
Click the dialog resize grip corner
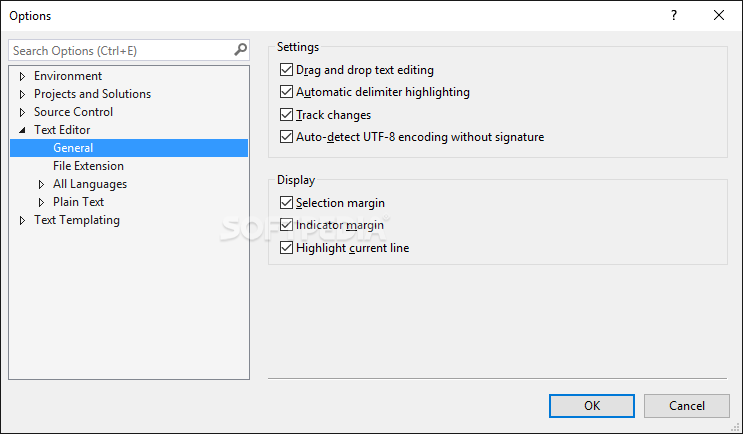coord(735,426)
